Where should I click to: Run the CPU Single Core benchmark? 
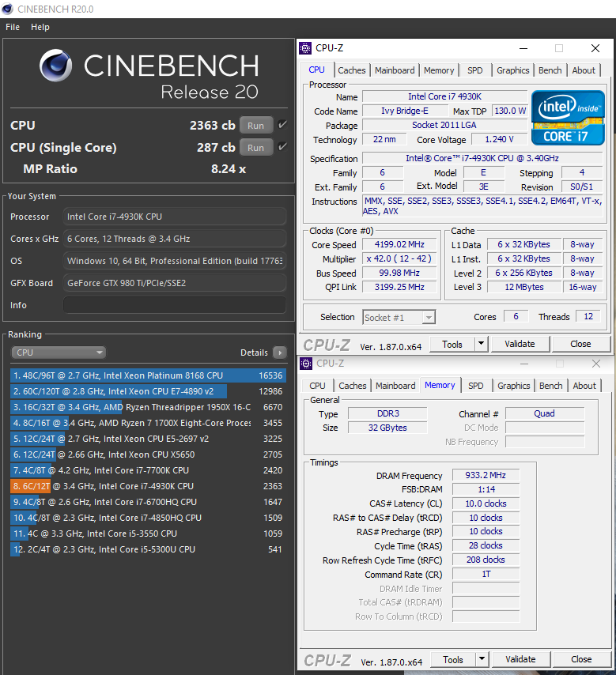pyautogui.click(x=256, y=147)
